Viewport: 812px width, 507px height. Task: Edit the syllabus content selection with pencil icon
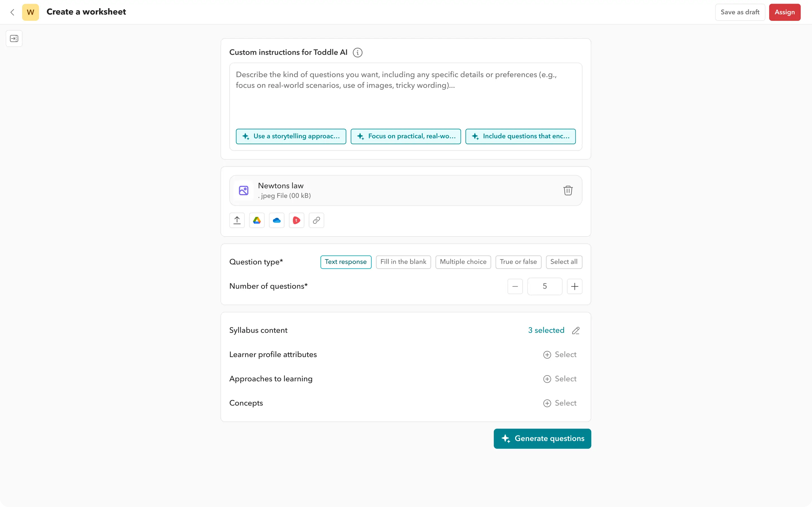click(576, 330)
